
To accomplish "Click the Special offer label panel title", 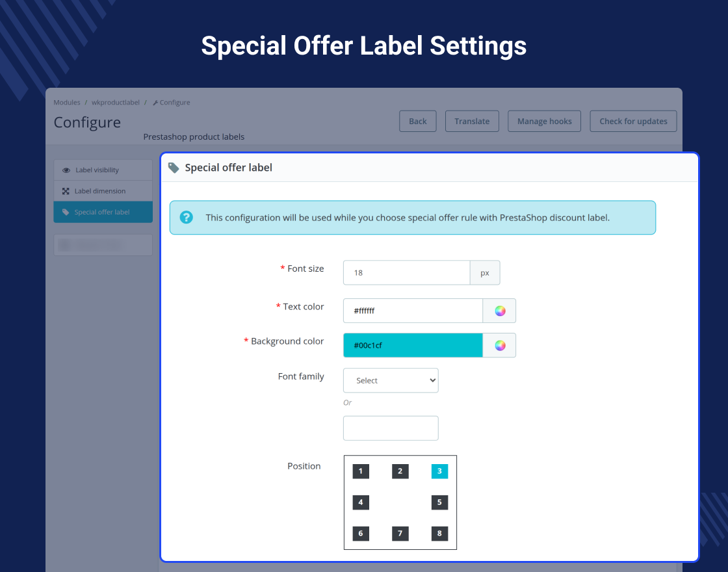I will 228,168.
